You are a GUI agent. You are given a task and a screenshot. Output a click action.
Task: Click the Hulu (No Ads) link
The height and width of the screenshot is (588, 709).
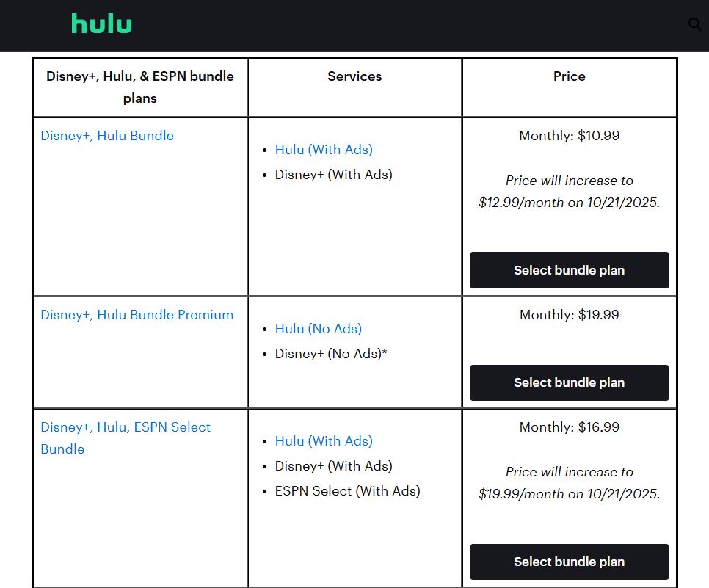pos(318,329)
